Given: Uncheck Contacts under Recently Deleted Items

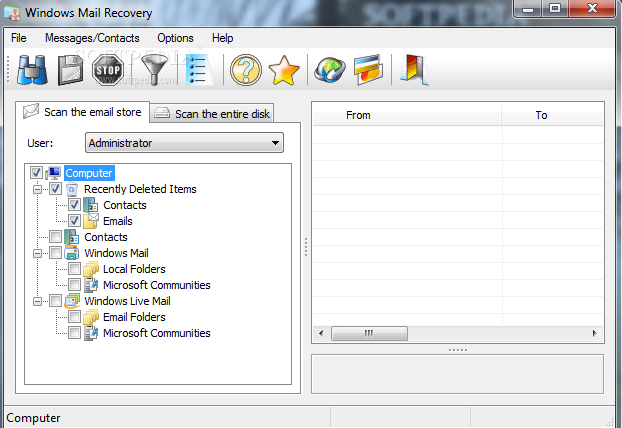Looking at the screenshot, I should [74, 205].
